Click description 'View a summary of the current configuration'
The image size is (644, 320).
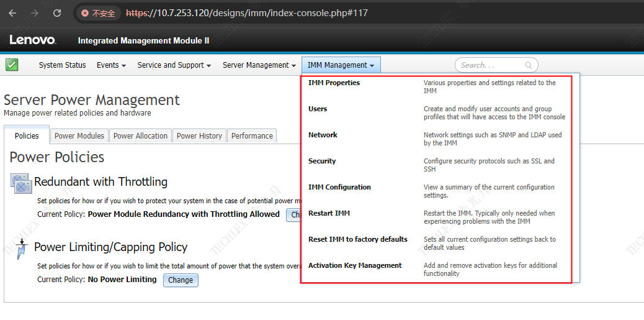coord(489,191)
